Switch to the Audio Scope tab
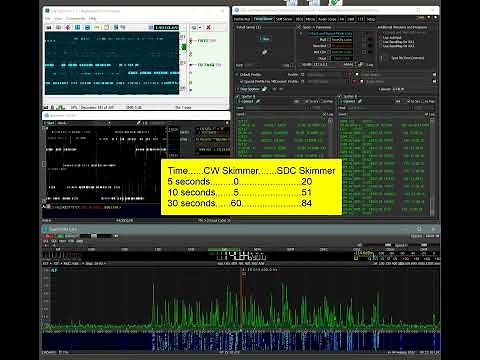This screenshot has height=360, width=480. tap(327, 19)
